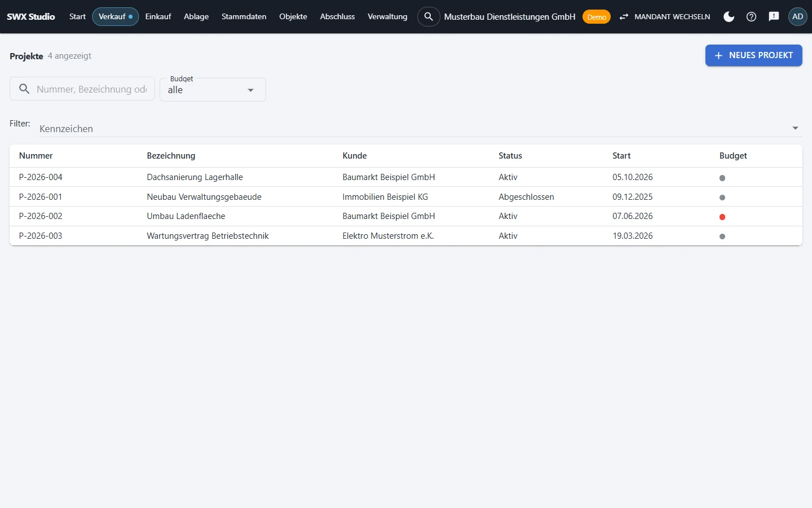Viewport: 812px width, 508px height.
Task: Click the SWX Studio logo
Action: tap(31, 16)
